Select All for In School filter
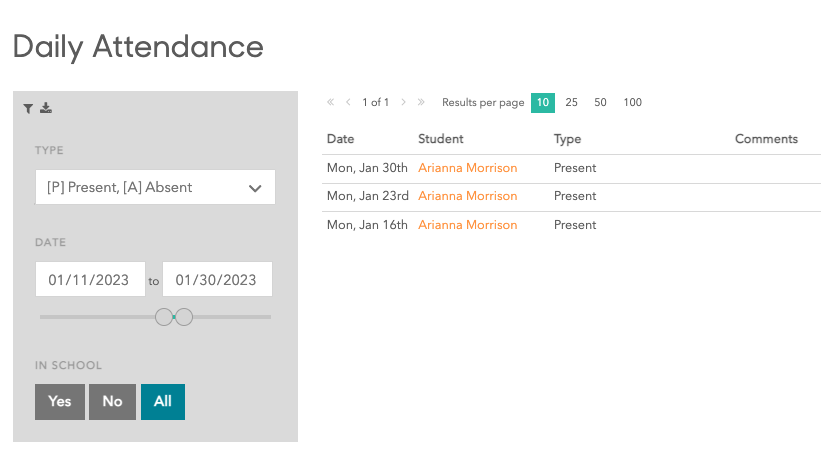Viewport: 821px width, 453px height. pyautogui.click(x=163, y=401)
